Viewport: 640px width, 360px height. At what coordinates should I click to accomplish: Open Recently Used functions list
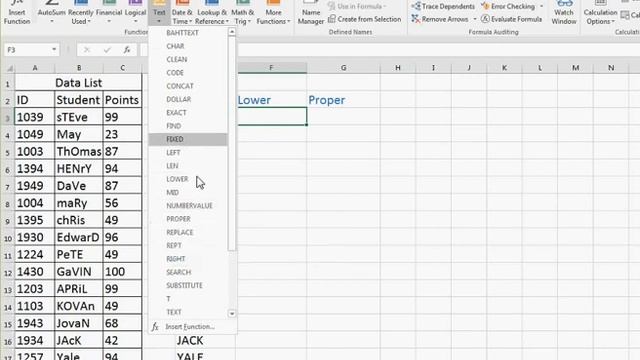(x=80, y=13)
